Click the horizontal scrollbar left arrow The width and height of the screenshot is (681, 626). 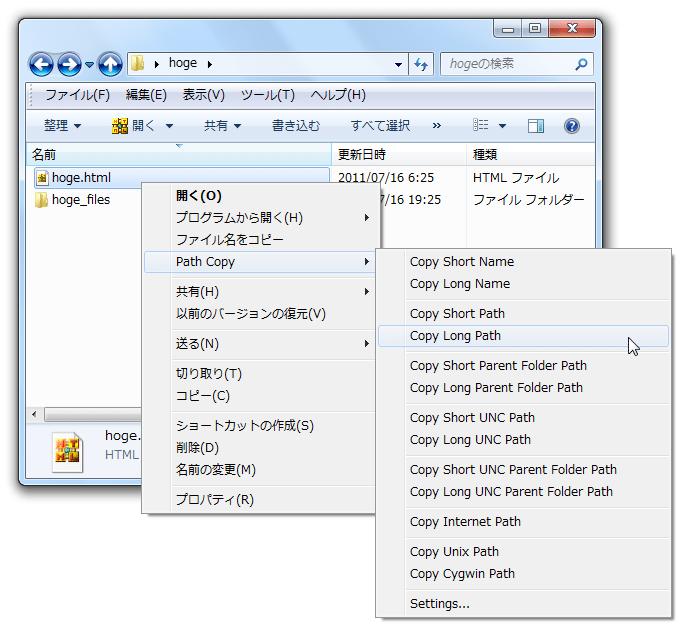pyautogui.click(x=34, y=414)
